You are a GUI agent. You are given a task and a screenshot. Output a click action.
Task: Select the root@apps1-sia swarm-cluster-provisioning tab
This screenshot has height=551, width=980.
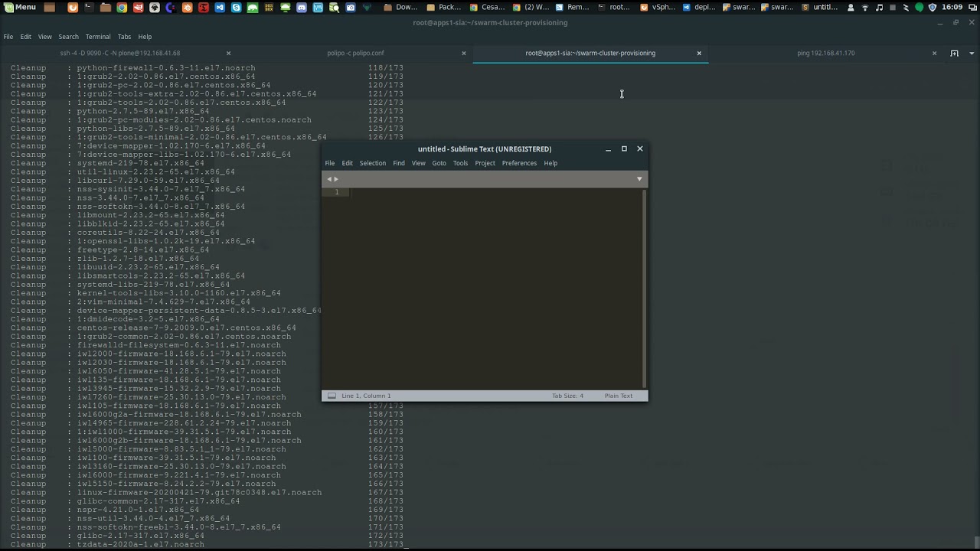click(x=590, y=53)
